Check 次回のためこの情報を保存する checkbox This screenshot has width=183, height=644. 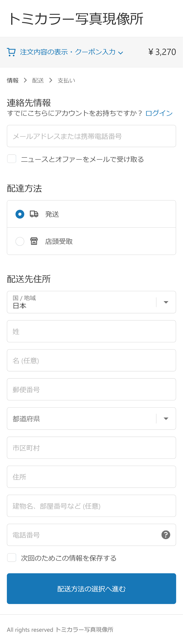(11, 558)
